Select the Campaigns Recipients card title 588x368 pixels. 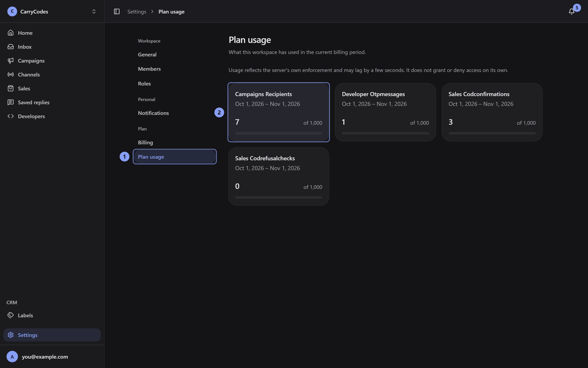[263, 94]
